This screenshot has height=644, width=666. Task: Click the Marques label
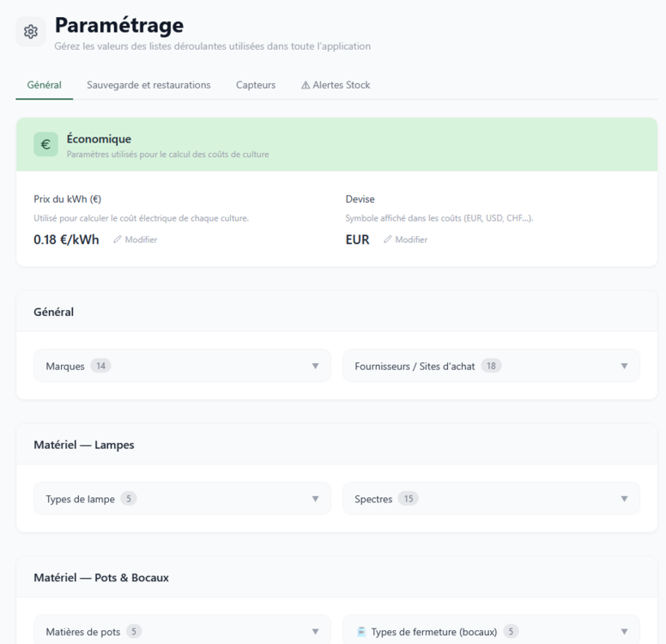tap(65, 367)
